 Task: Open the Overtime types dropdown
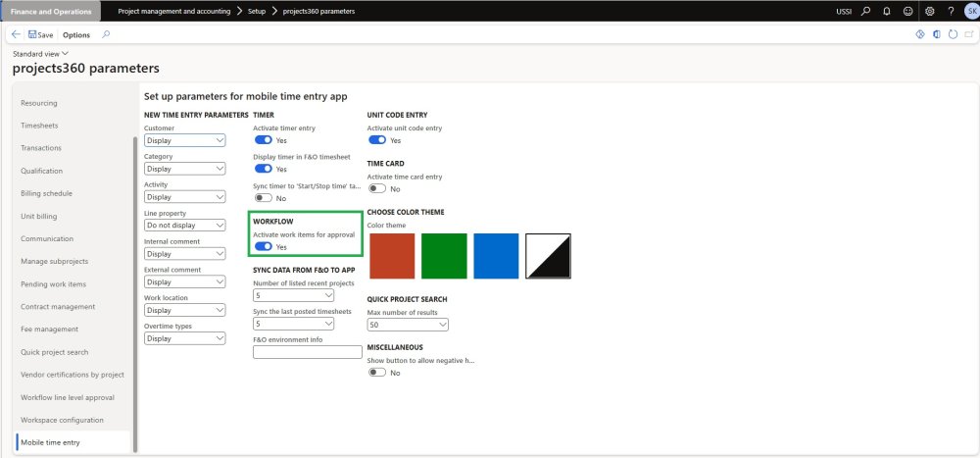tap(184, 338)
